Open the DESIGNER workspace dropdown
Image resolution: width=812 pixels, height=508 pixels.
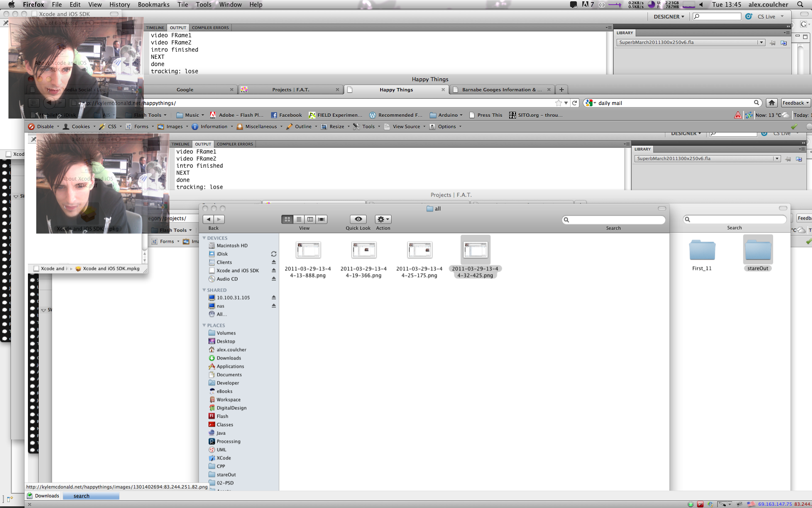669,17
